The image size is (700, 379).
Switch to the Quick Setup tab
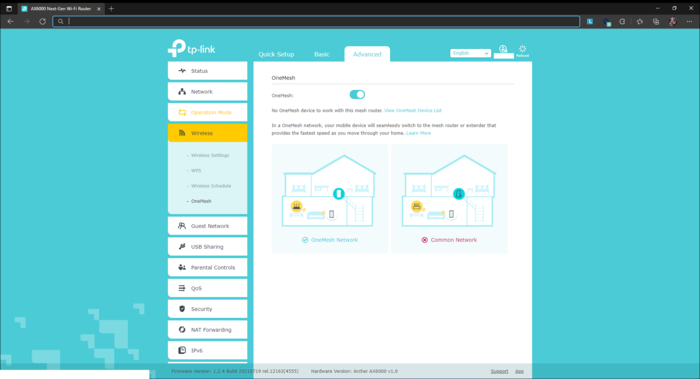click(x=276, y=54)
